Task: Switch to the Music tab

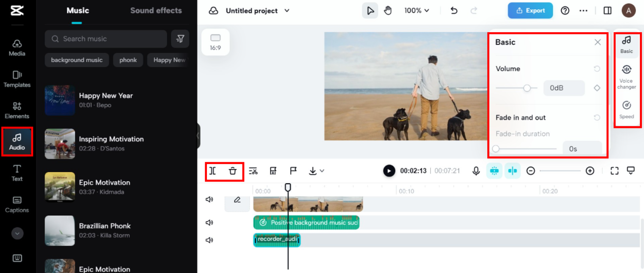Action: pos(78,10)
